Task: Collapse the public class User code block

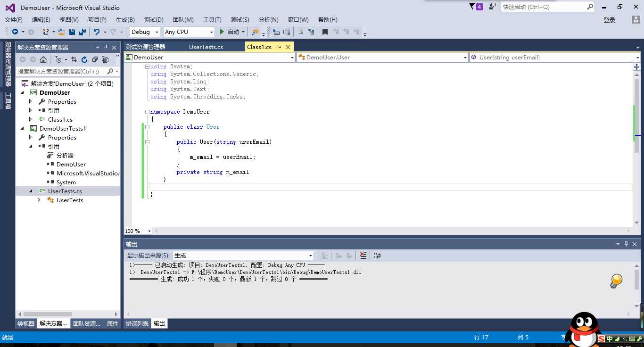Action: click(147, 127)
